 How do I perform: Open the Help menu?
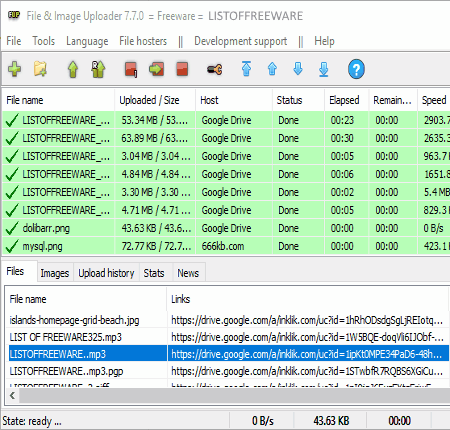[324, 41]
